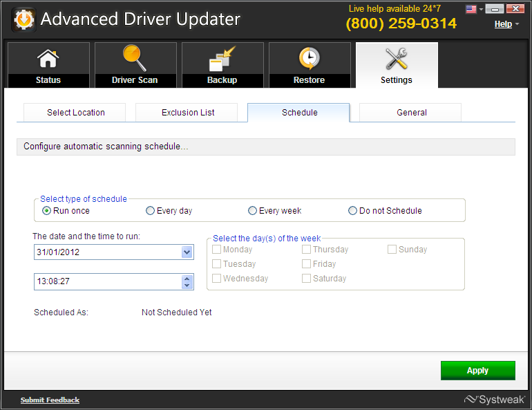This screenshot has width=532, height=410.
Task: Check the Monday checkbox
Action: (x=216, y=250)
